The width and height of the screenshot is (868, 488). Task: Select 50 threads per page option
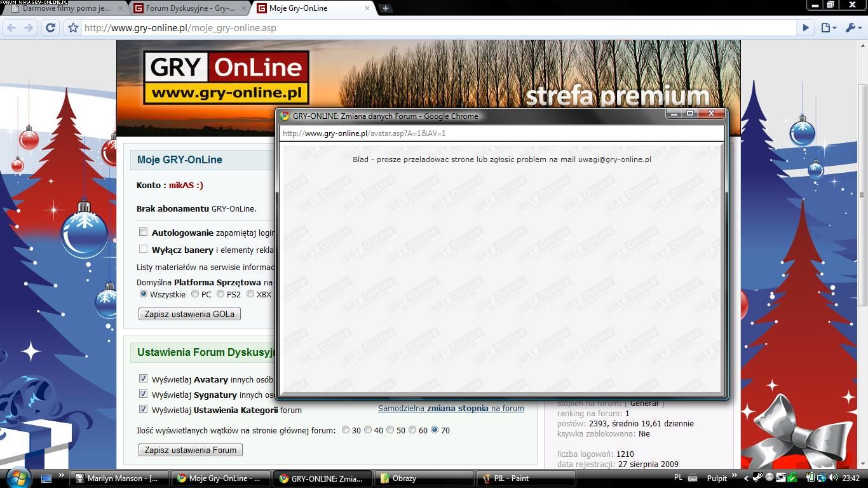tap(390, 430)
